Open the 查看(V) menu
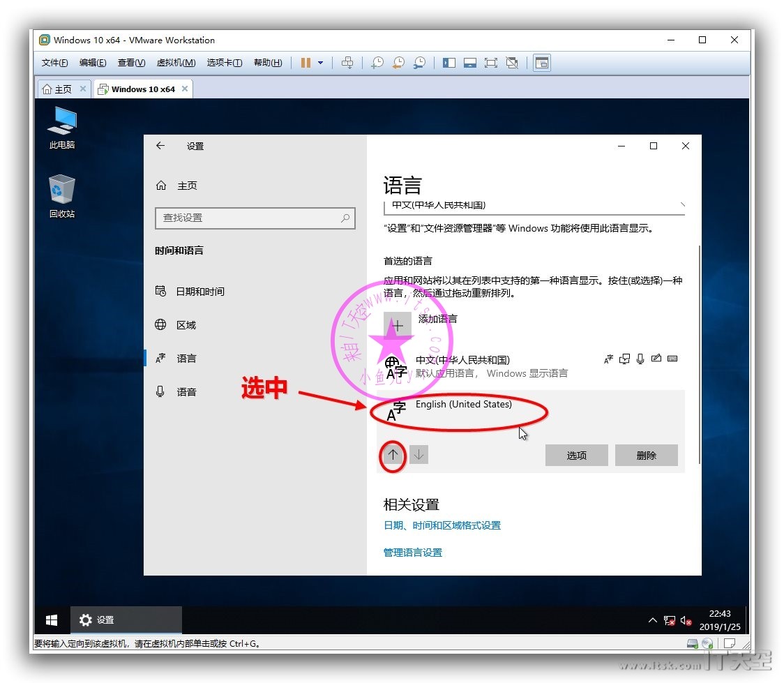784x683 pixels. (x=132, y=63)
